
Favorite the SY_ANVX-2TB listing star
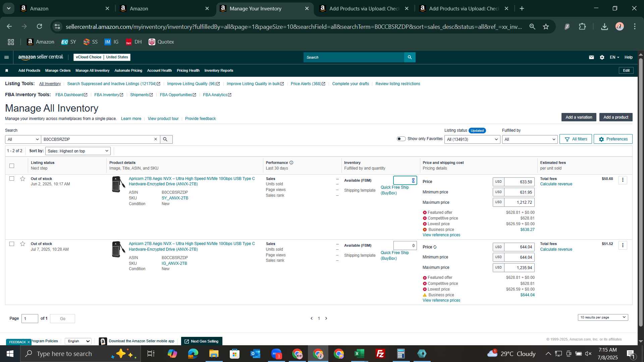coord(22,179)
